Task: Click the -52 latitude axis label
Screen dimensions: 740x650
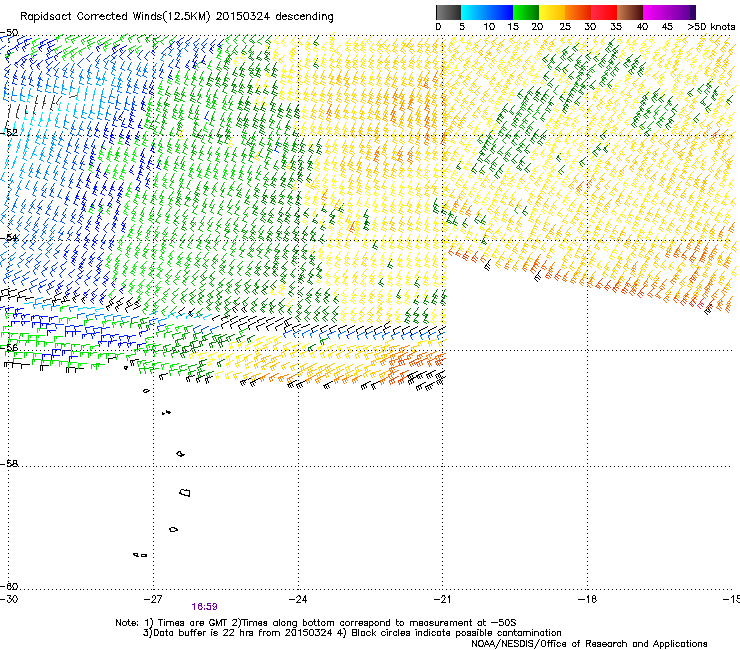Action: (x=9, y=133)
